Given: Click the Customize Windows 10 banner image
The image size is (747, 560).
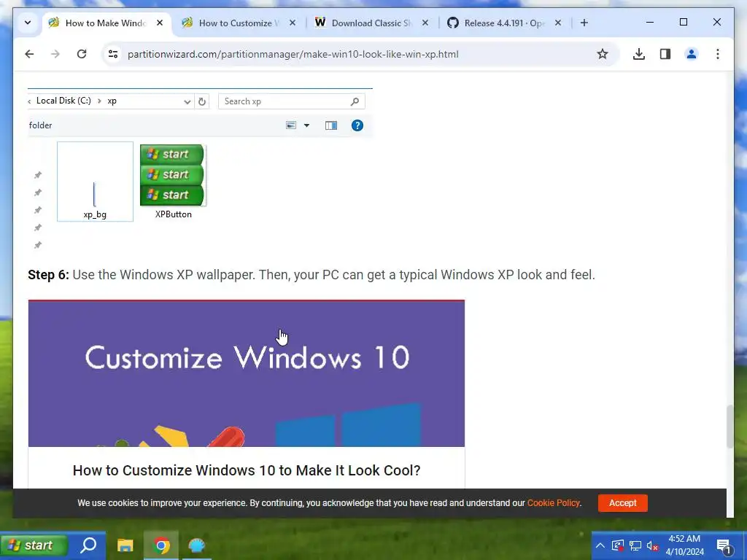Looking at the screenshot, I should [247, 374].
